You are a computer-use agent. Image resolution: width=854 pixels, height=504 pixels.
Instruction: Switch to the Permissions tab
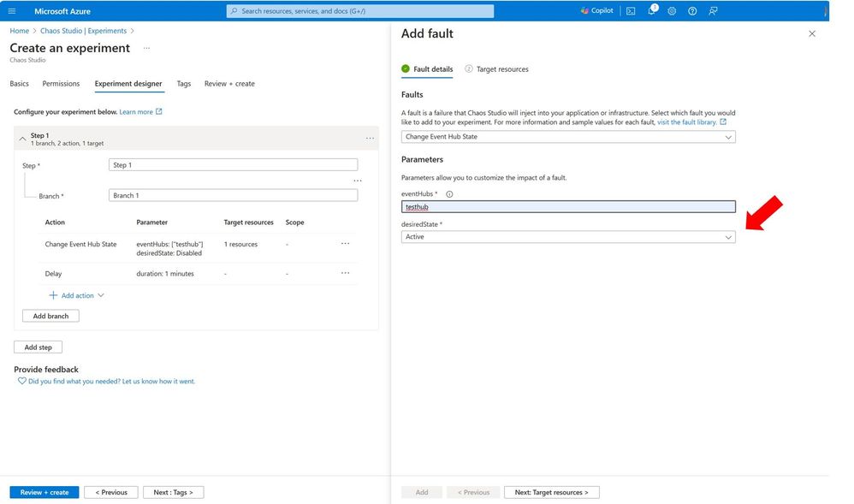[61, 84]
